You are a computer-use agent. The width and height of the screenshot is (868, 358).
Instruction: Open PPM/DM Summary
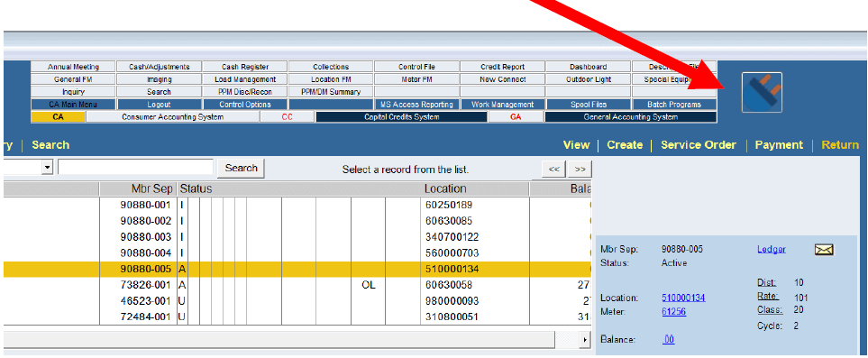pyautogui.click(x=331, y=92)
